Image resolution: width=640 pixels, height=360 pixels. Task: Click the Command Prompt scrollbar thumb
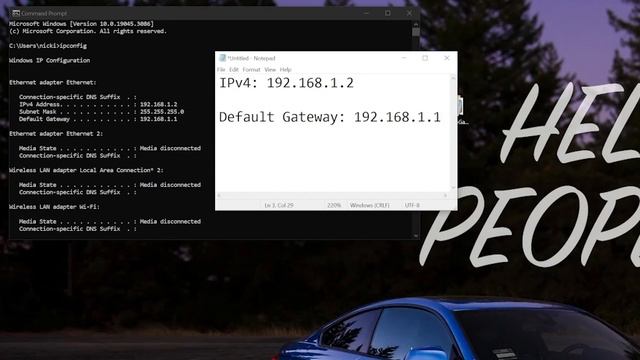pyautogui.click(x=416, y=32)
